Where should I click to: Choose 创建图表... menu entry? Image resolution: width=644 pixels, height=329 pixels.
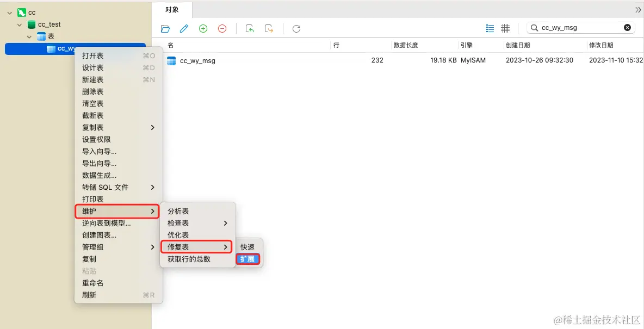(119, 235)
